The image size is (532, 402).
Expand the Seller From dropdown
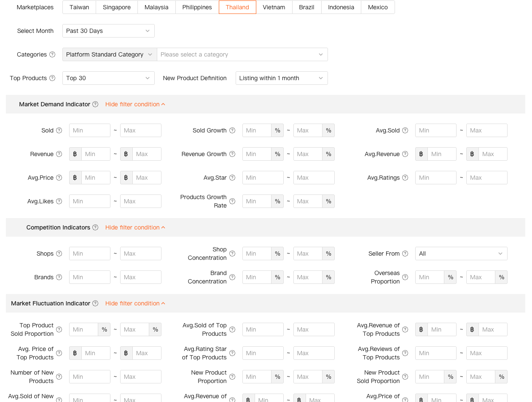pyautogui.click(x=461, y=254)
